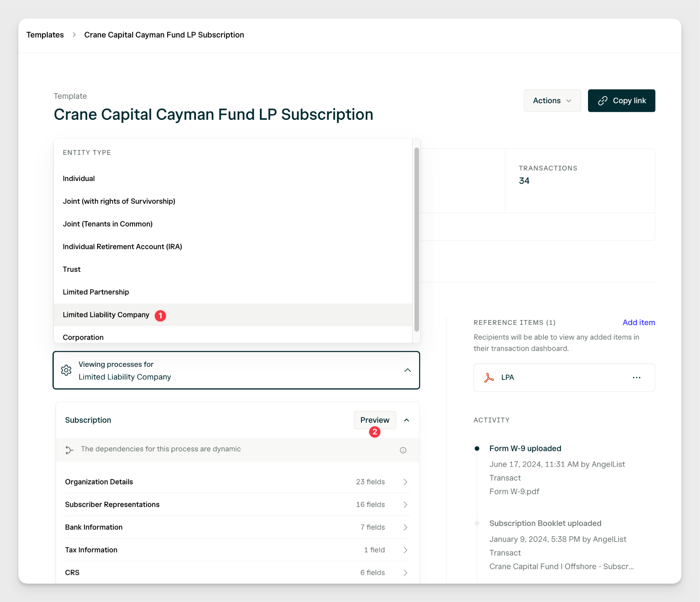Click the 23 fields count
700x602 pixels.
370,482
